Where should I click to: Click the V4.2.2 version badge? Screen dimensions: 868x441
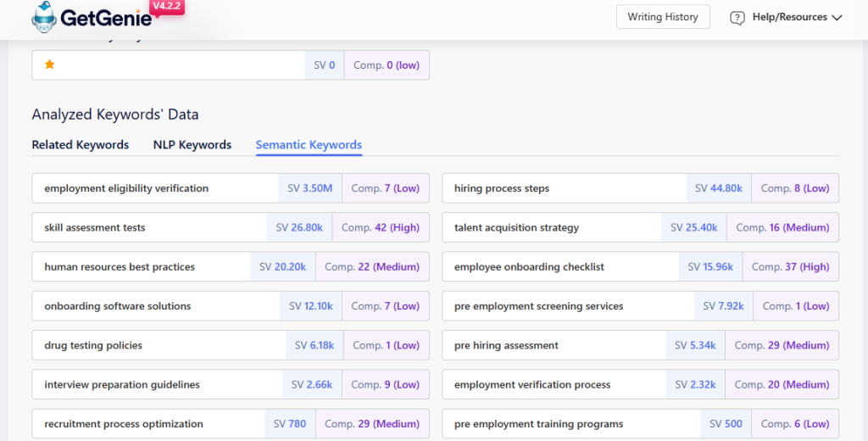click(166, 7)
